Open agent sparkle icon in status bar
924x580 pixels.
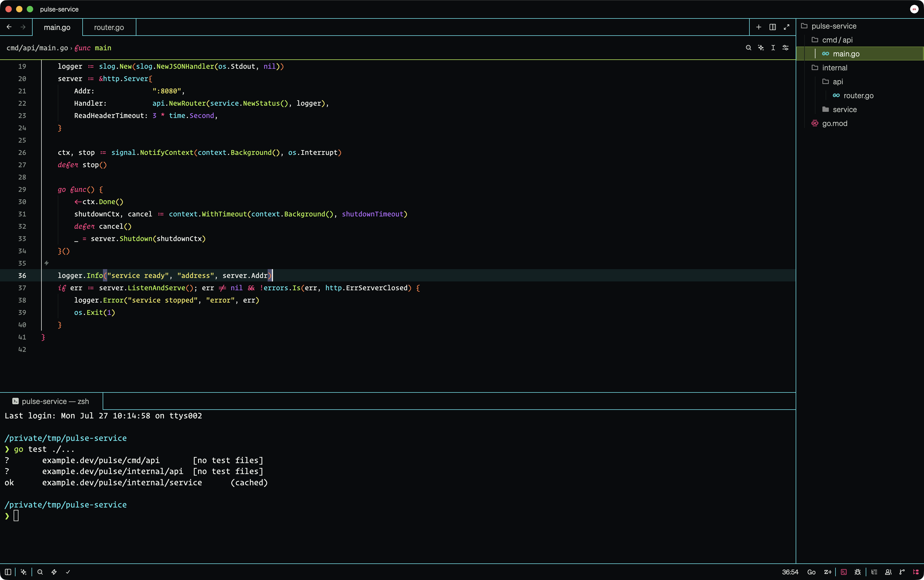pos(23,572)
